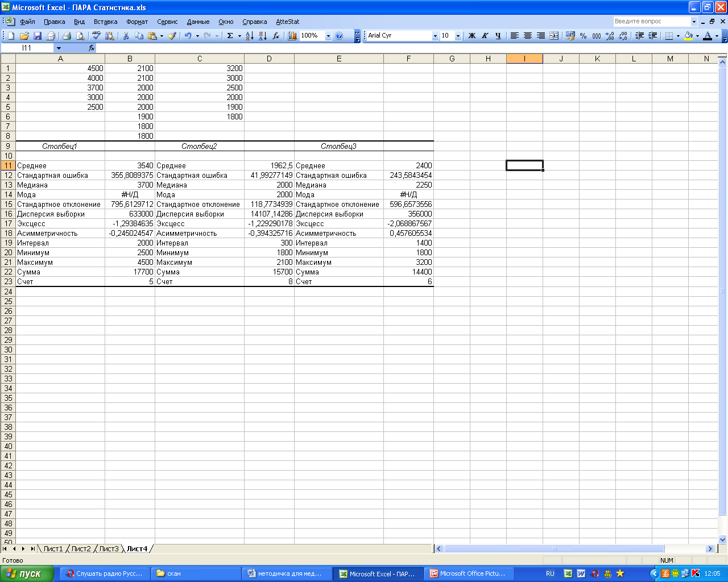Click the Format Painter brush icon
The width and height of the screenshot is (728, 582).
(x=172, y=36)
